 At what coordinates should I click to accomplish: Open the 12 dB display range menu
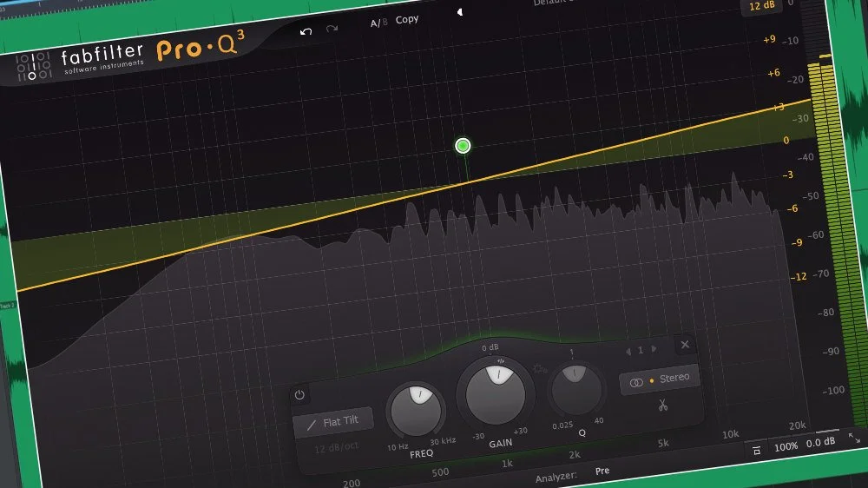pyautogui.click(x=762, y=6)
